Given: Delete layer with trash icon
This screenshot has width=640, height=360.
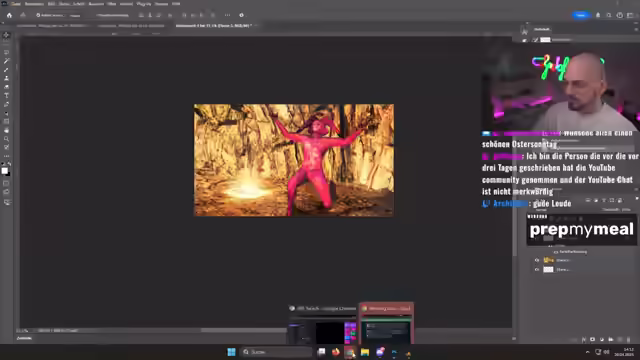Looking at the screenshot, I should click(629, 339).
